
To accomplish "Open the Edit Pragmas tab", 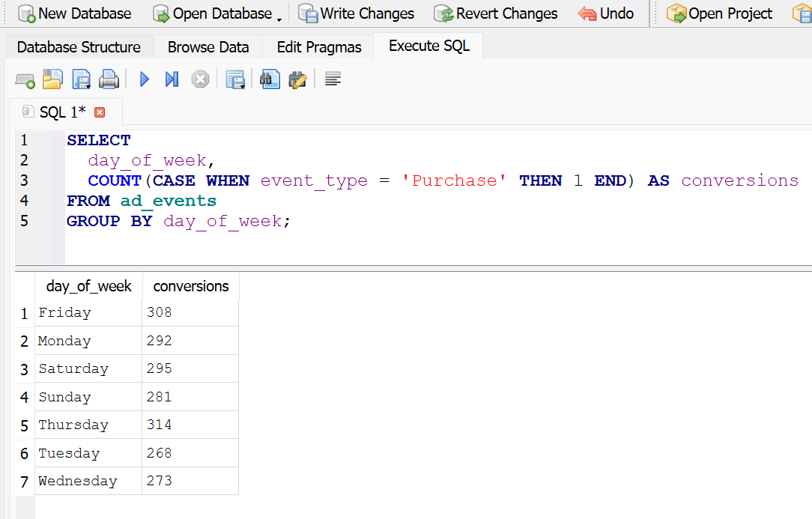I will pos(319,47).
